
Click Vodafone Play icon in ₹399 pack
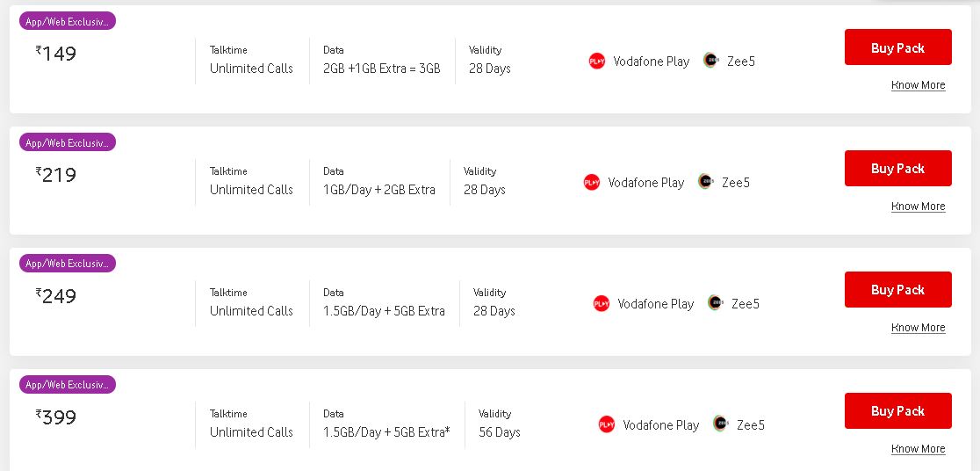606,424
